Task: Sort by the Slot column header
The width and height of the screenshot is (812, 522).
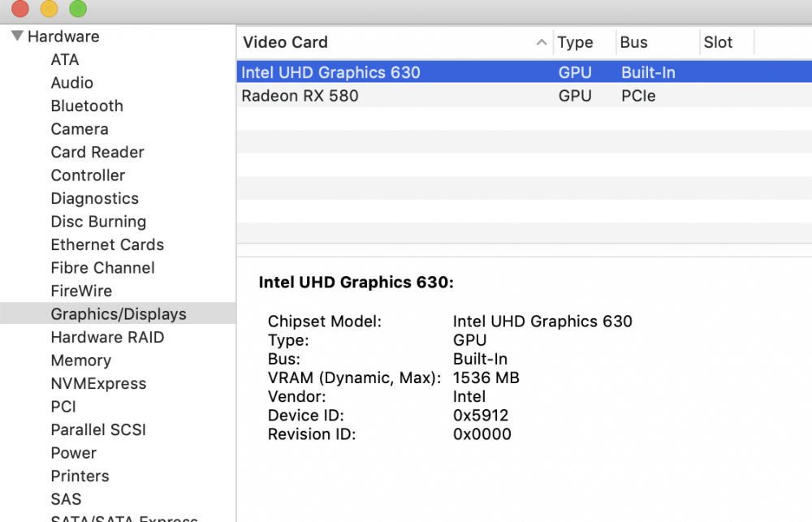Action: 718,42
